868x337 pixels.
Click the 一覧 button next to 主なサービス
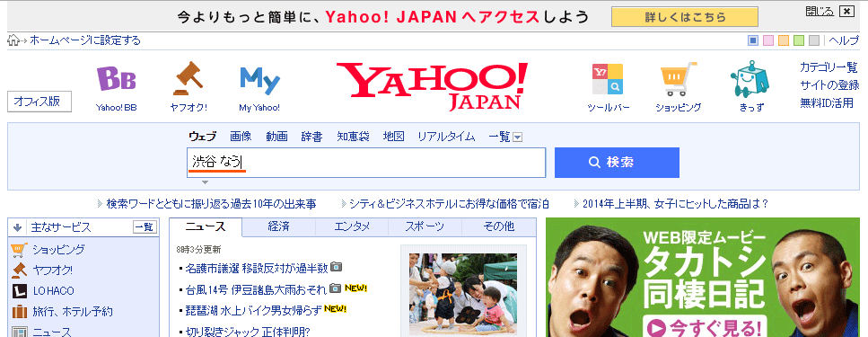(145, 227)
